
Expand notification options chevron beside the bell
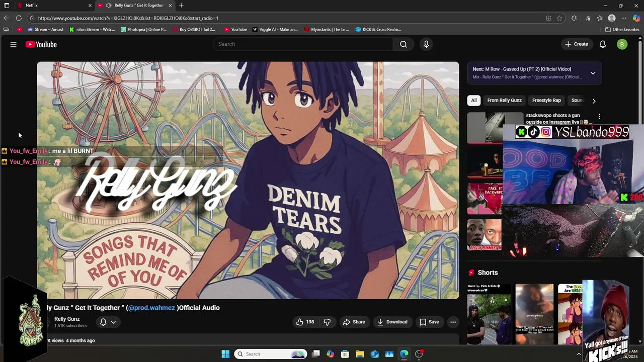113,322
